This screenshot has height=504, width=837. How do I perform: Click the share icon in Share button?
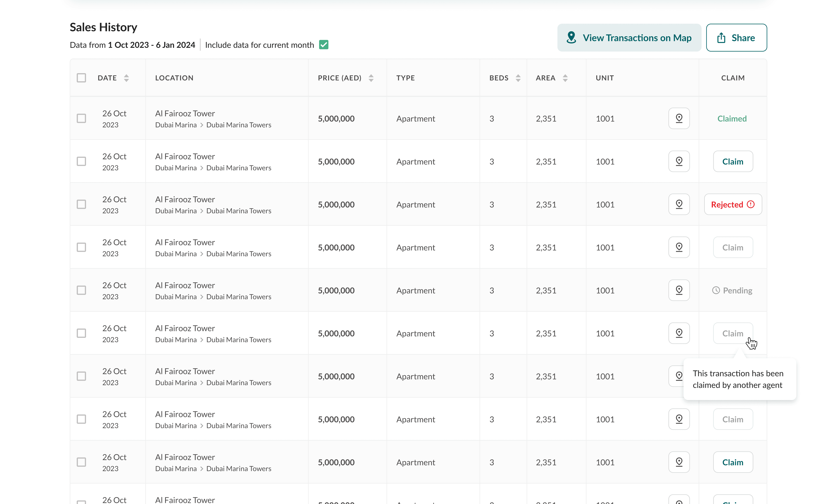721,38
